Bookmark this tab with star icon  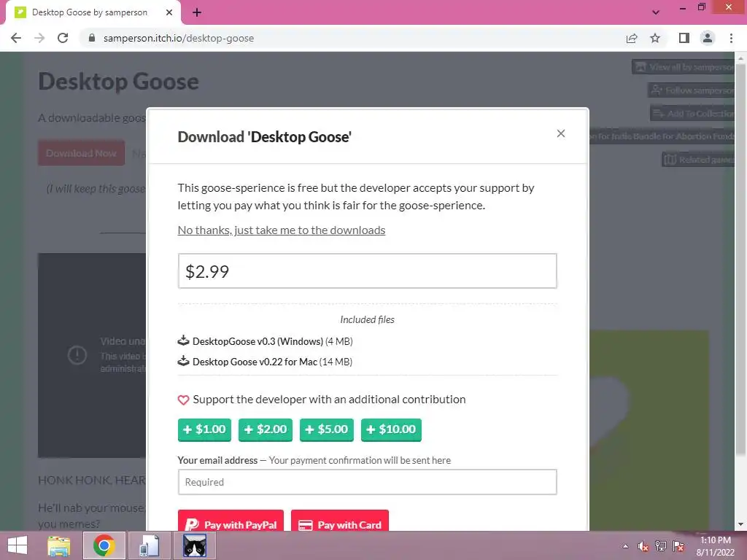click(x=655, y=38)
